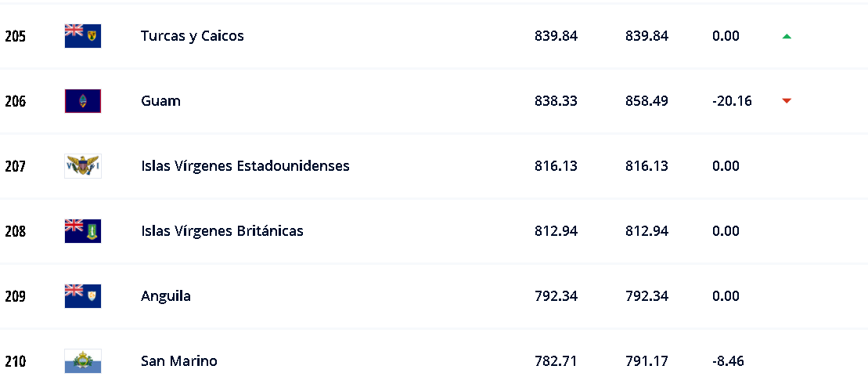Open the Anguila team link
Screen dimensions: 868x391
(x=165, y=296)
